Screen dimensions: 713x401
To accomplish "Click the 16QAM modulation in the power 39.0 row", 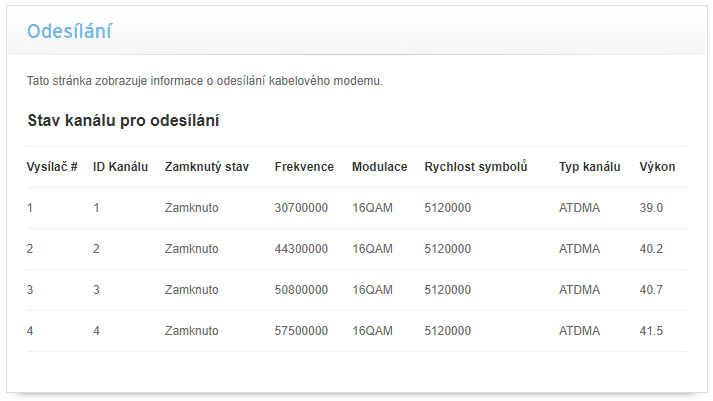I will (x=373, y=208).
